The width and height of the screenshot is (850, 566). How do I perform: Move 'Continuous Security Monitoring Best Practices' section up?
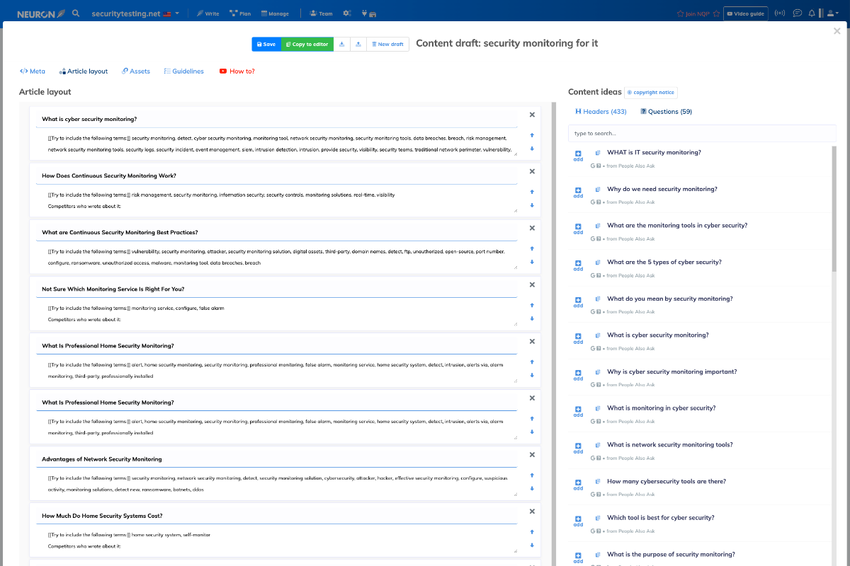(x=532, y=248)
